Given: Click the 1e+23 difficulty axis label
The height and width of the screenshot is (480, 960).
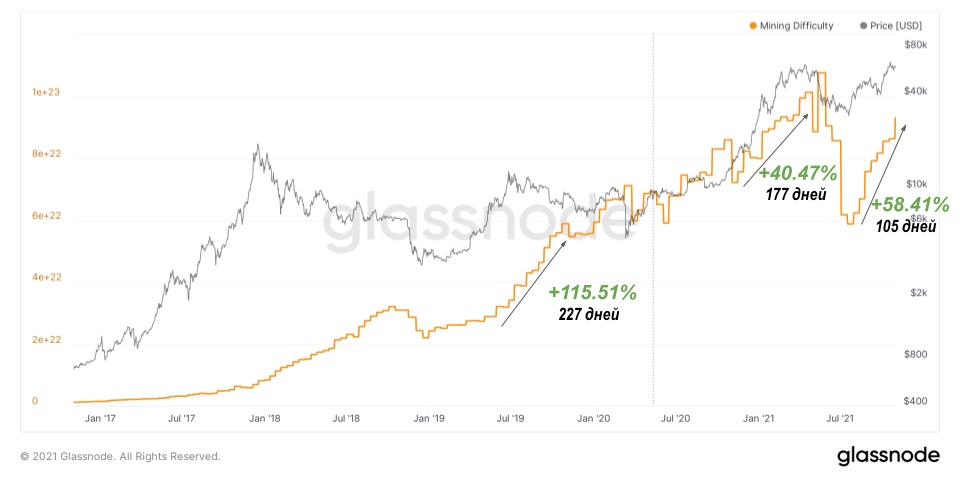Looking at the screenshot, I should [46, 92].
